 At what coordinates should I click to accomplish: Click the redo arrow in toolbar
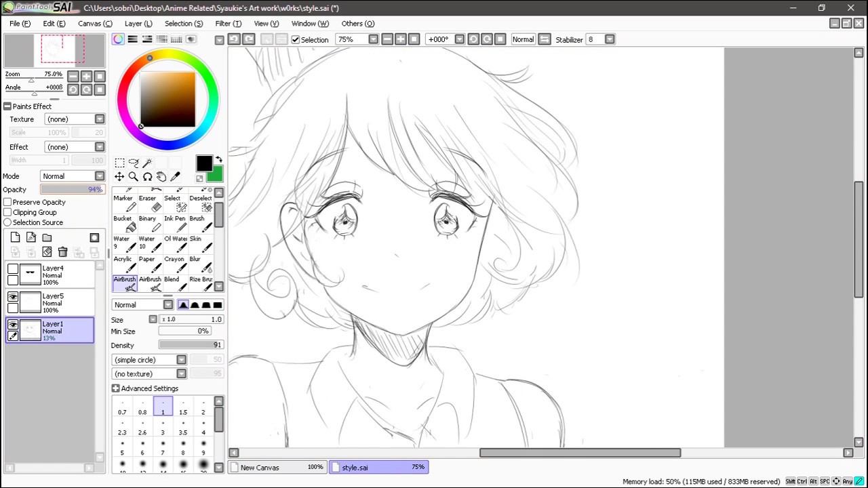248,39
